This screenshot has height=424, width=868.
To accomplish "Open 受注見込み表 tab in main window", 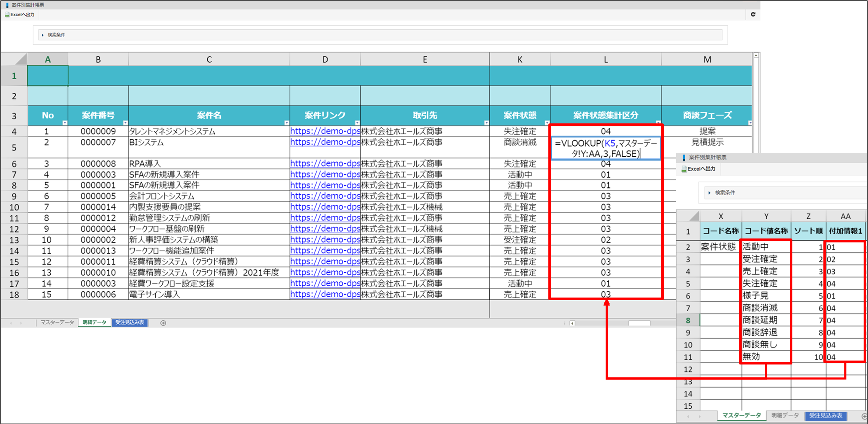I will (130, 322).
